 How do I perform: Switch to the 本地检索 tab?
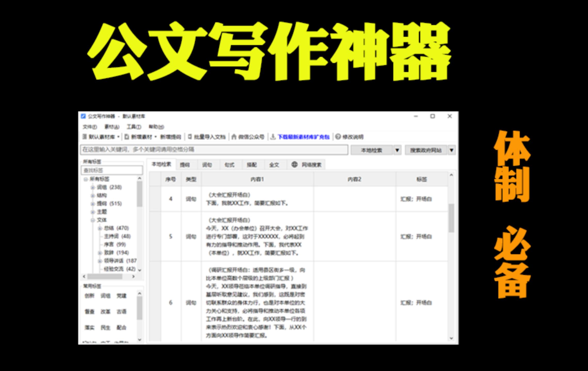coord(161,164)
